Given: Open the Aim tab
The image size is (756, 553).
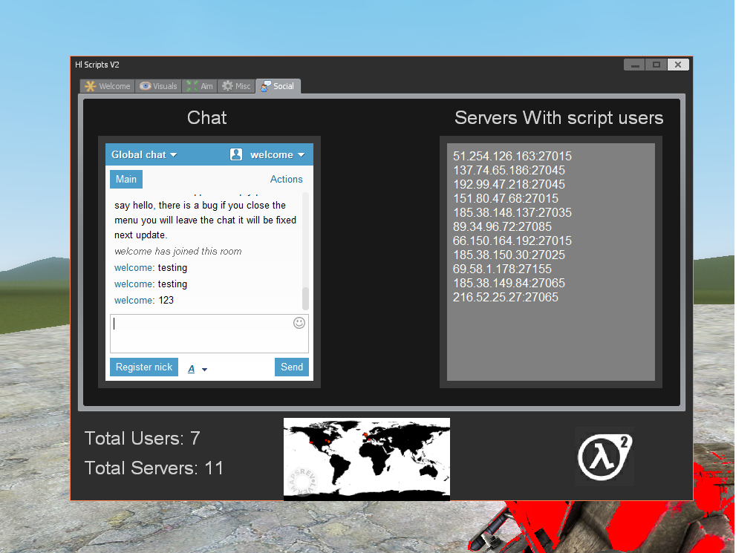Looking at the screenshot, I should pos(200,86).
